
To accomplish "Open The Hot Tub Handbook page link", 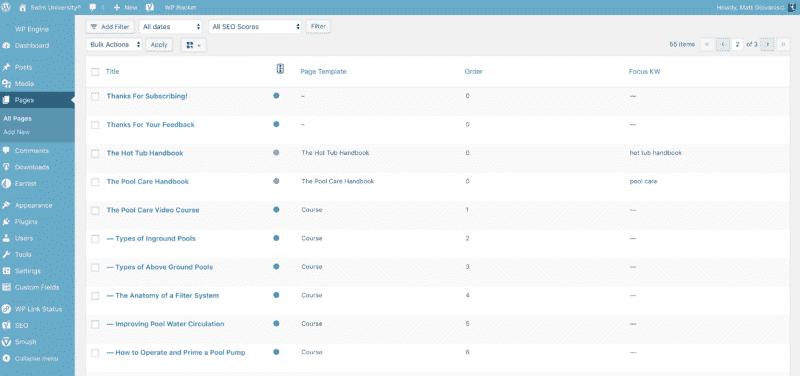I will [145, 153].
